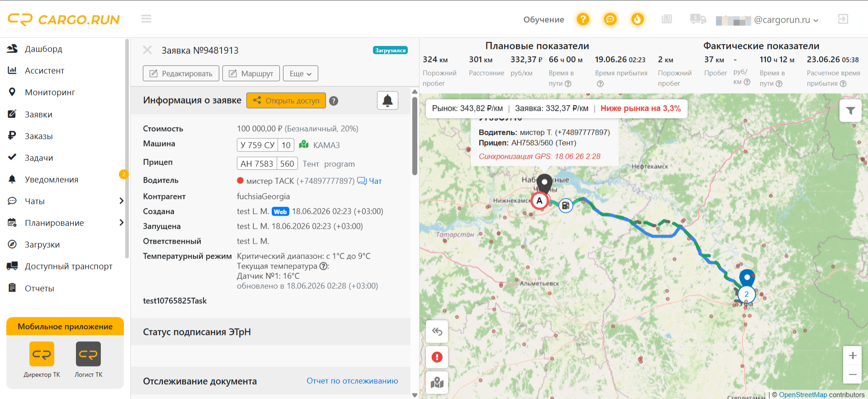The image size is (868, 399).
Task: Zoom out the map with minus
Action: pos(852,375)
